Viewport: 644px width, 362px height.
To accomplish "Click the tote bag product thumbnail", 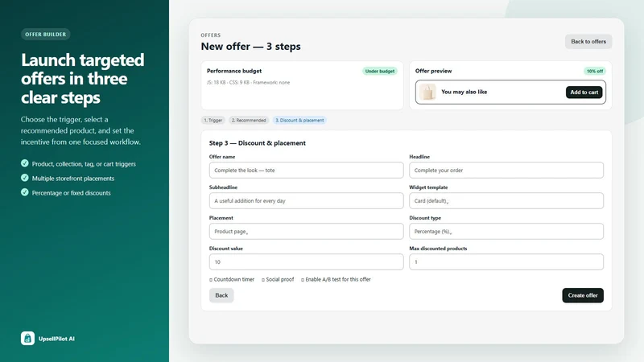I will click(427, 92).
